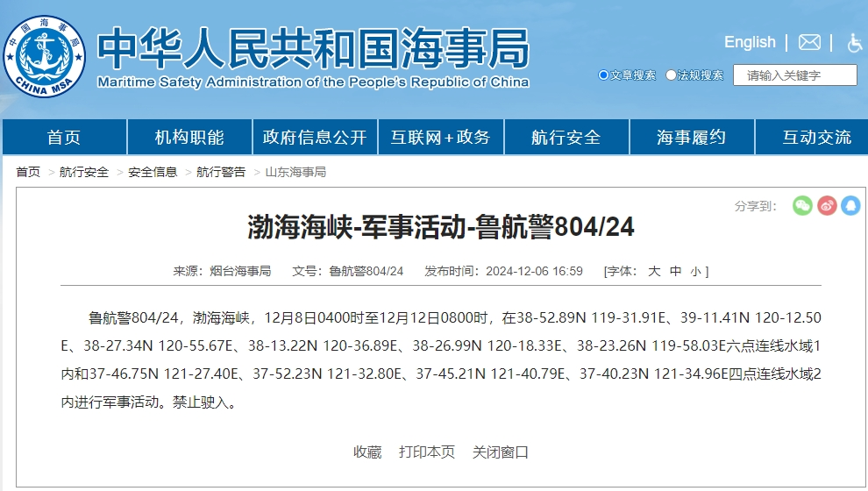Viewport: 868px width, 491px height.
Task: Select the 文章搜索 radio button
Action: [603, 75]
